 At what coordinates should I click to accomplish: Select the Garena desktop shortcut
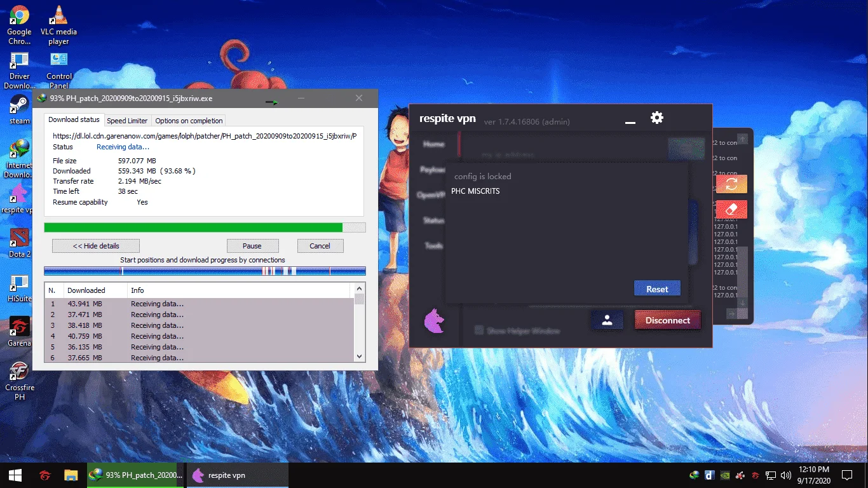(19, 332)
